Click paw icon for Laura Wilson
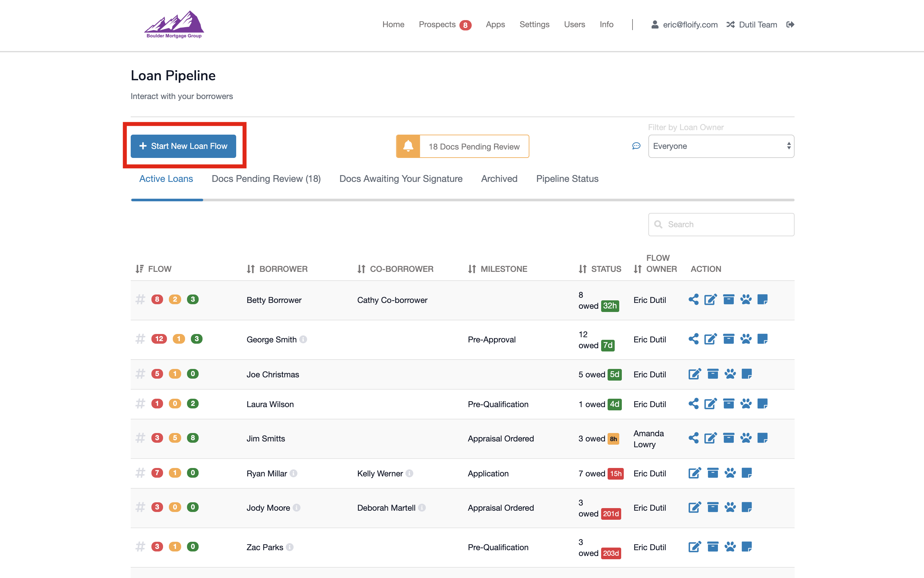The image size is (924, 578). point(745,404)
